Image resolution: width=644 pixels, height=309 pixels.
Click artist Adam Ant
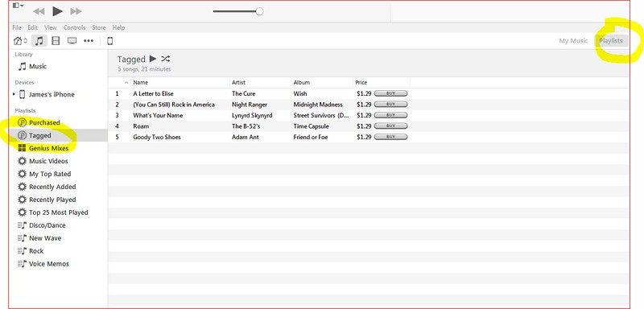(246, 137)
